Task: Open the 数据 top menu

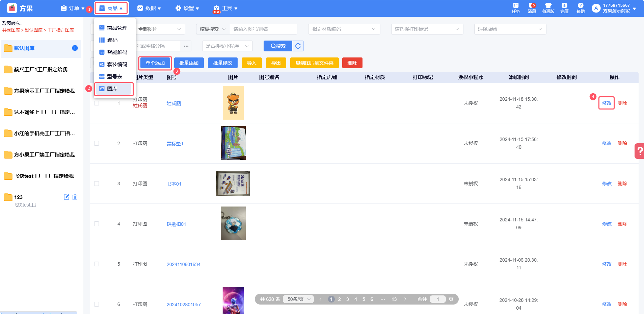Action: click(x=149, y=8)
